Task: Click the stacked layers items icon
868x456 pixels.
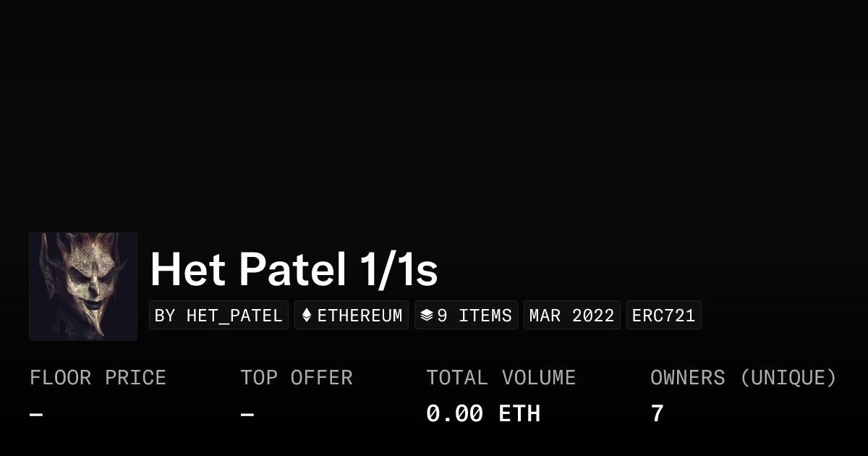Action: pos(427,316)
